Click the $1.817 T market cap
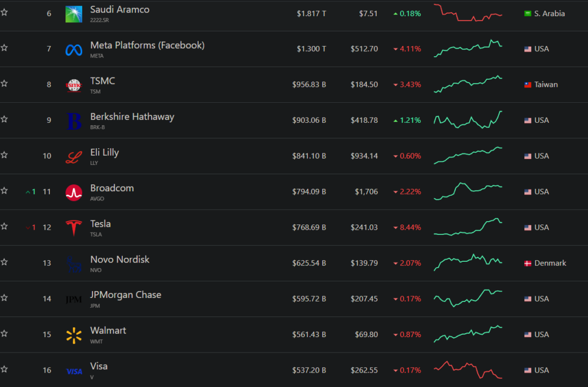588x387 pixels. [311, 14]
